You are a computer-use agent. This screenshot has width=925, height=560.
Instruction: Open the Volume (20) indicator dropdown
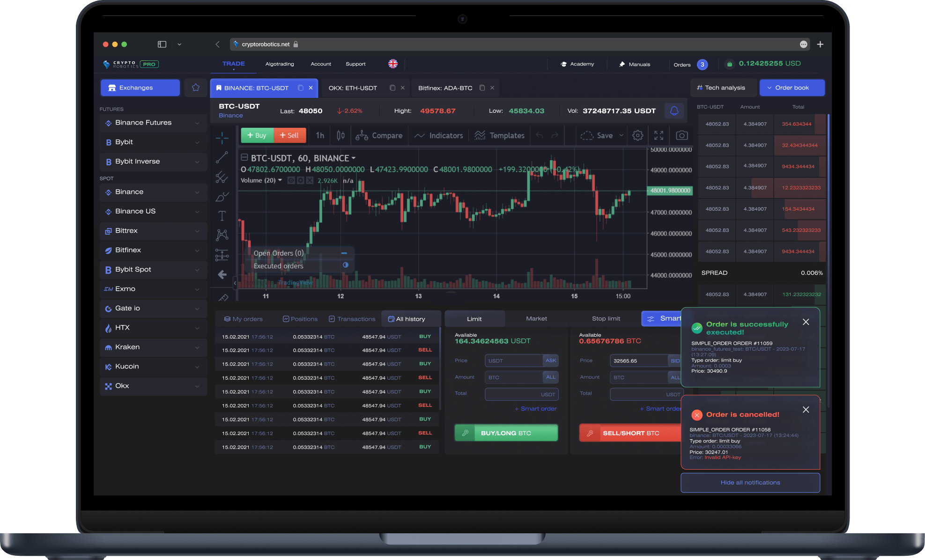[x=280, y=180]
